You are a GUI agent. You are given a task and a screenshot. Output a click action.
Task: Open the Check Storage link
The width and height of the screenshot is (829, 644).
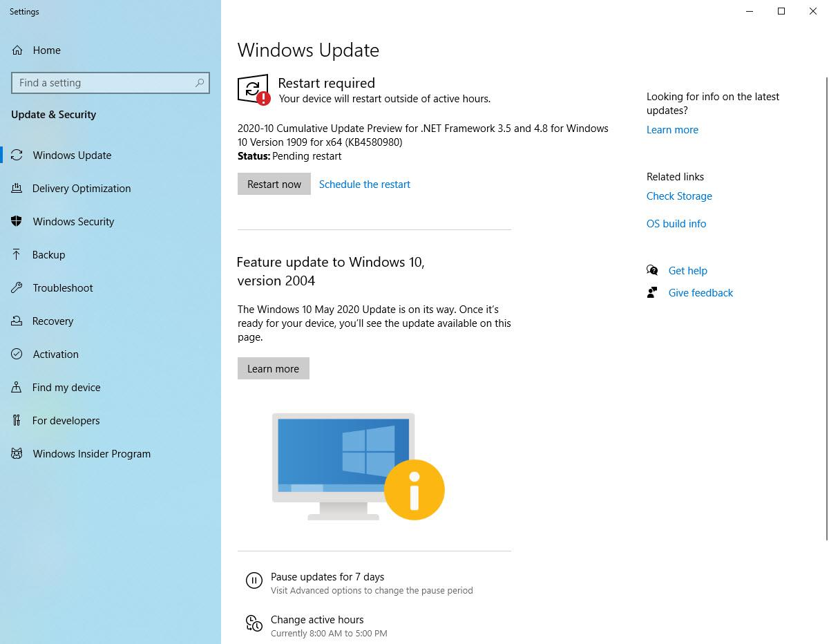[679, 196]
